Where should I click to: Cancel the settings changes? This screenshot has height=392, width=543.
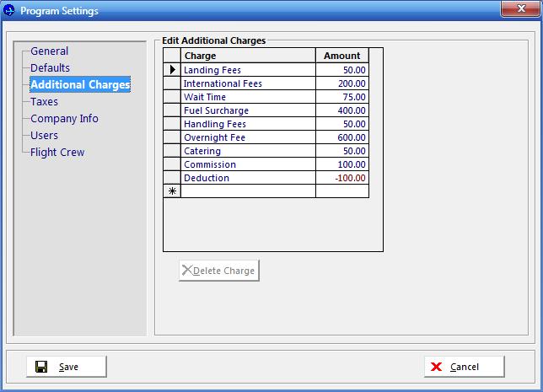464,367
